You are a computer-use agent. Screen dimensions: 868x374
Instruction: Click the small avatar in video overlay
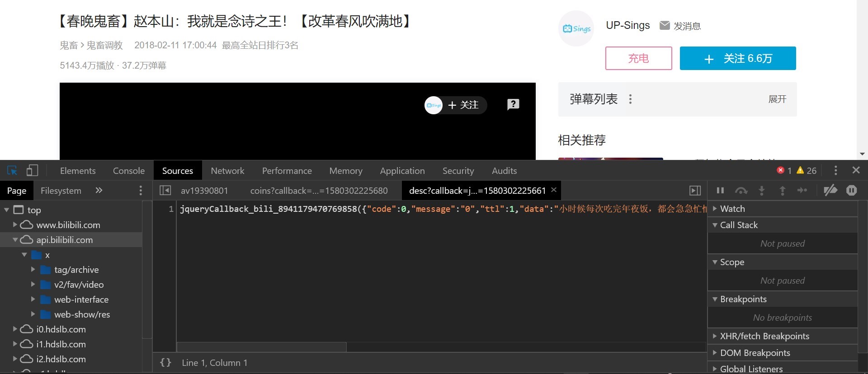coord(434,105)
